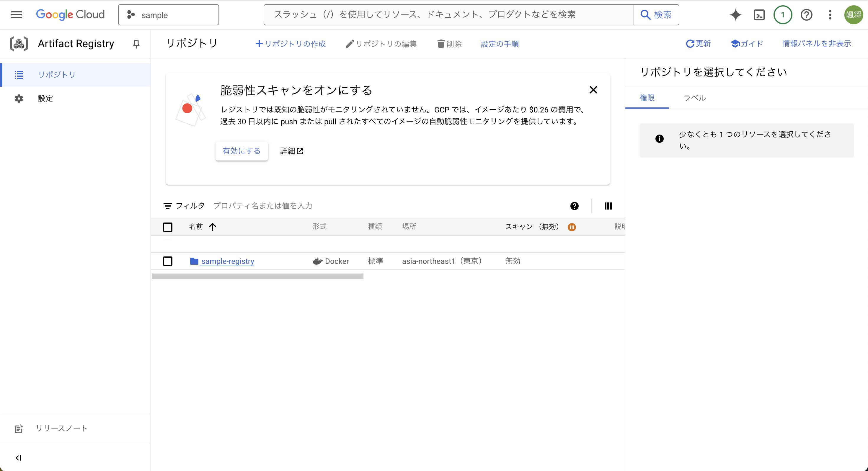Viewport: 868px width, 471px height.
Task: Click the Google Cloud logo
Action: point(71,14)
